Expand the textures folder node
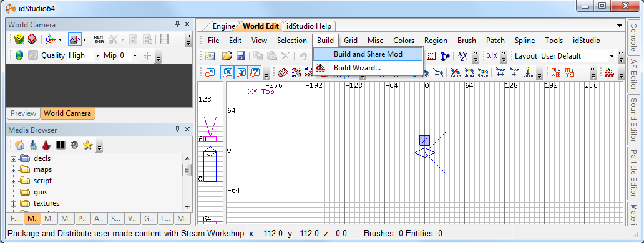 (x=13, y=204)
